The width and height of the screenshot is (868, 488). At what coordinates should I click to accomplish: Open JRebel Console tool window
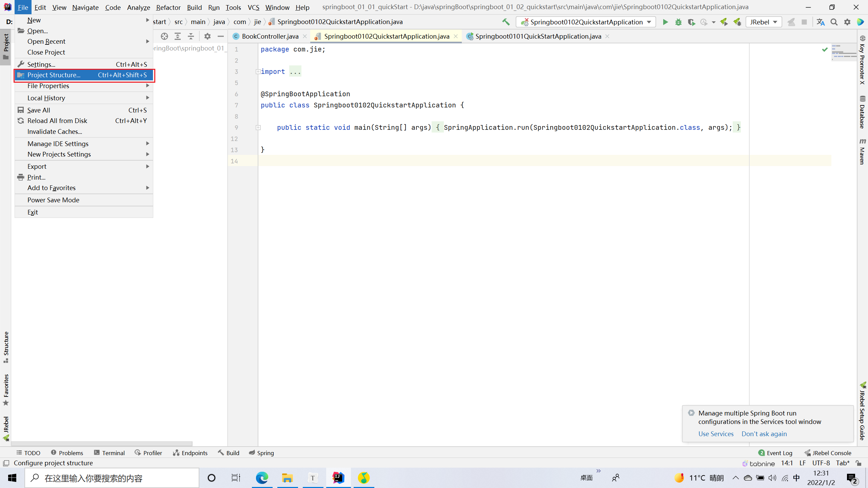(828, 453)
